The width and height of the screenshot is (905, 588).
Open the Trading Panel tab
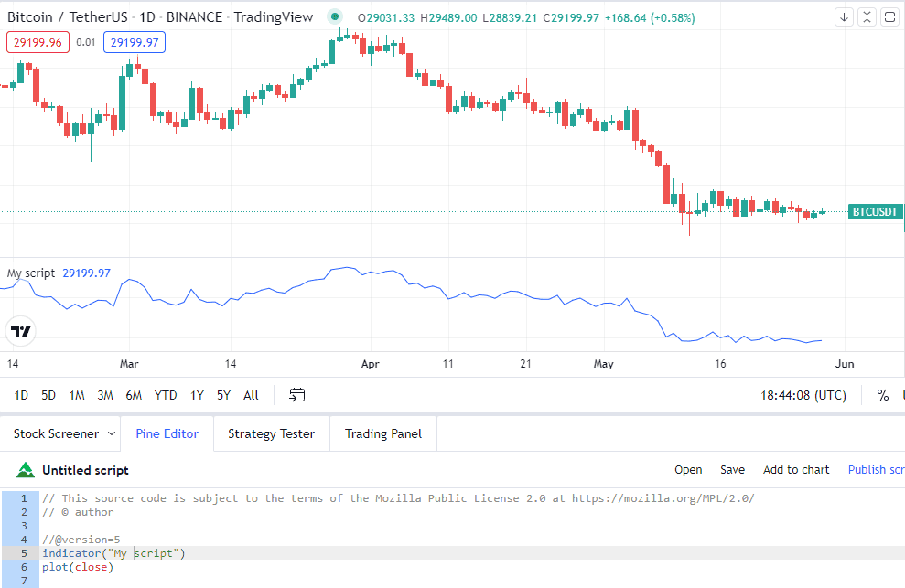383,434
